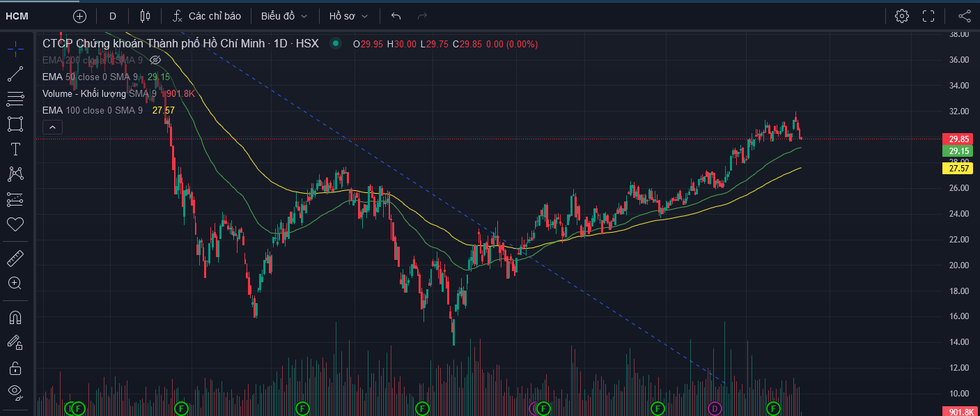Click the HCM ticker symbol
This screenshot has width=980, height=416.
pos(17,16)
